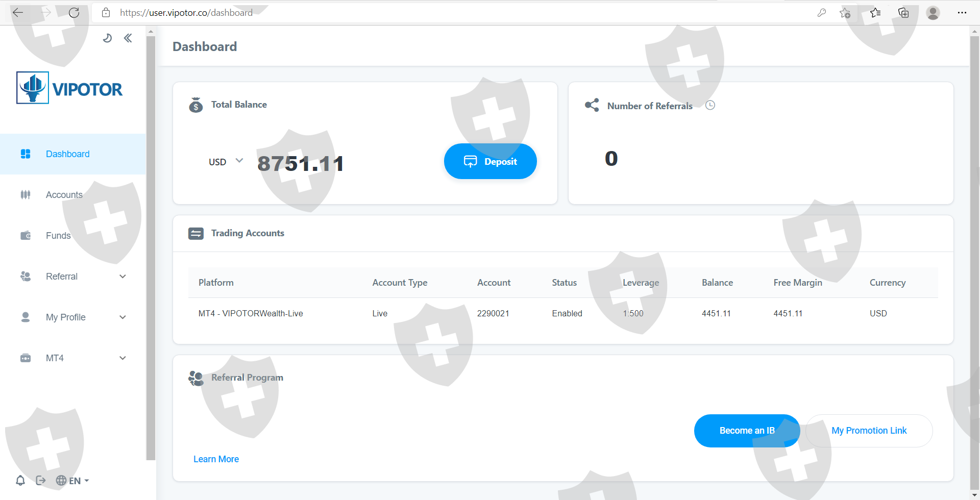This screenshot has height=500, width=980.
Task: Collapse the sidebar with double-chevron icon
Action: point(128,38)
